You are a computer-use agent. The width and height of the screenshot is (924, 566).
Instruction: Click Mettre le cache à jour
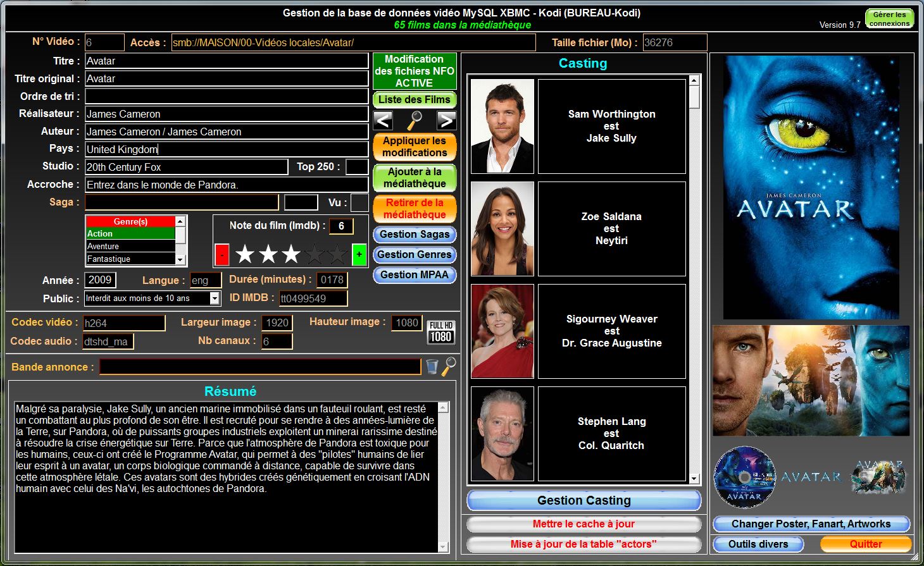click(x=584, y=524)
